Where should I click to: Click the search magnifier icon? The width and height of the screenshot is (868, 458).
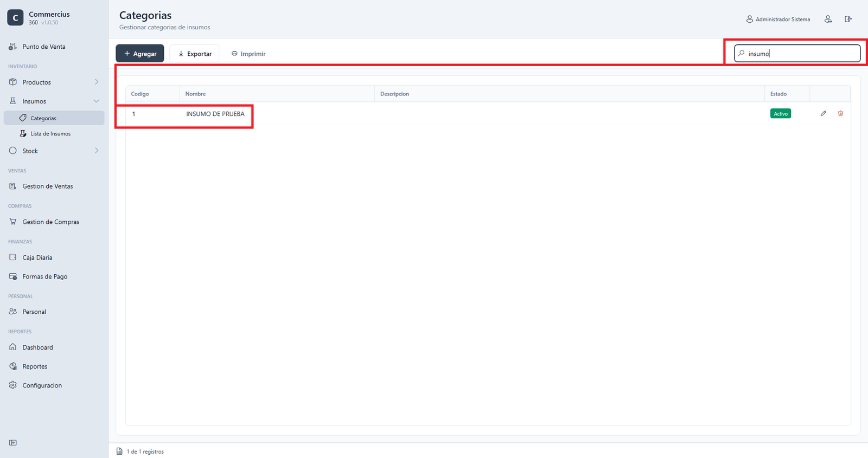[x=741, y=53]
